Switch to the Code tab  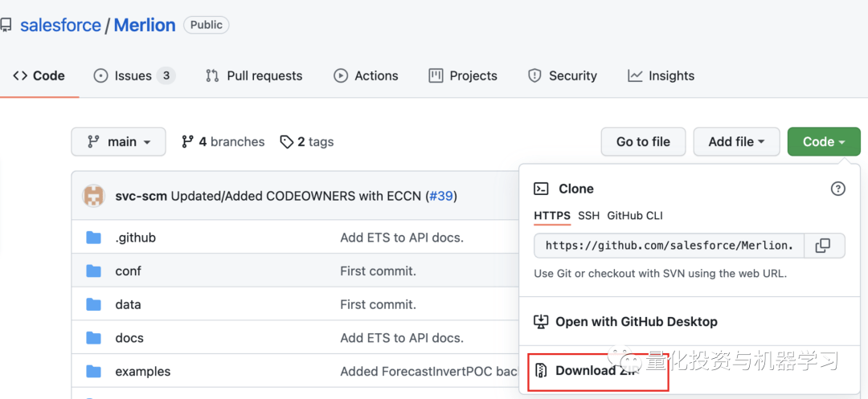click(x=39, y=75)
